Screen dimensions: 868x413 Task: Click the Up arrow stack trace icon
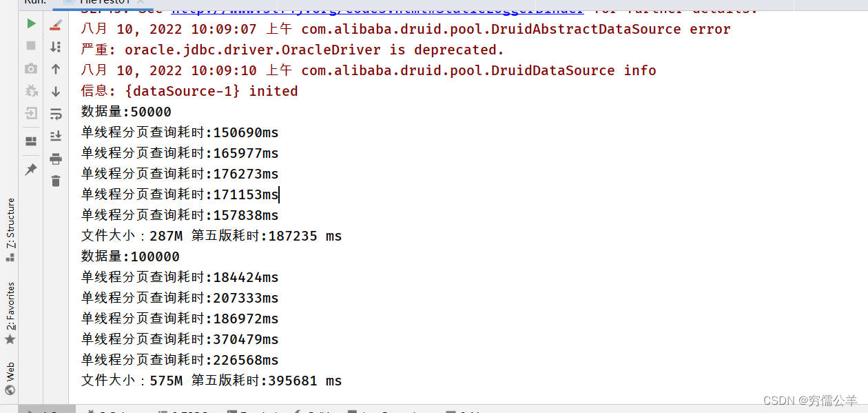point(56,69)
